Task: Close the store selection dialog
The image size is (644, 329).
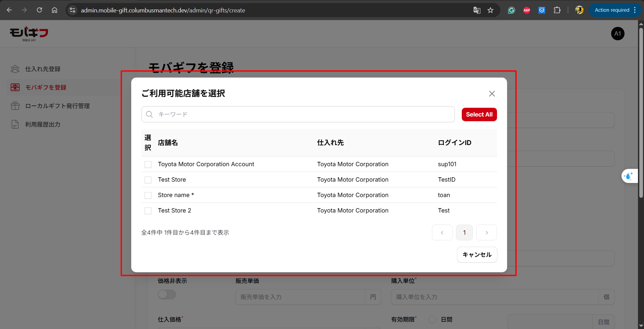Action: pos(492,94)
